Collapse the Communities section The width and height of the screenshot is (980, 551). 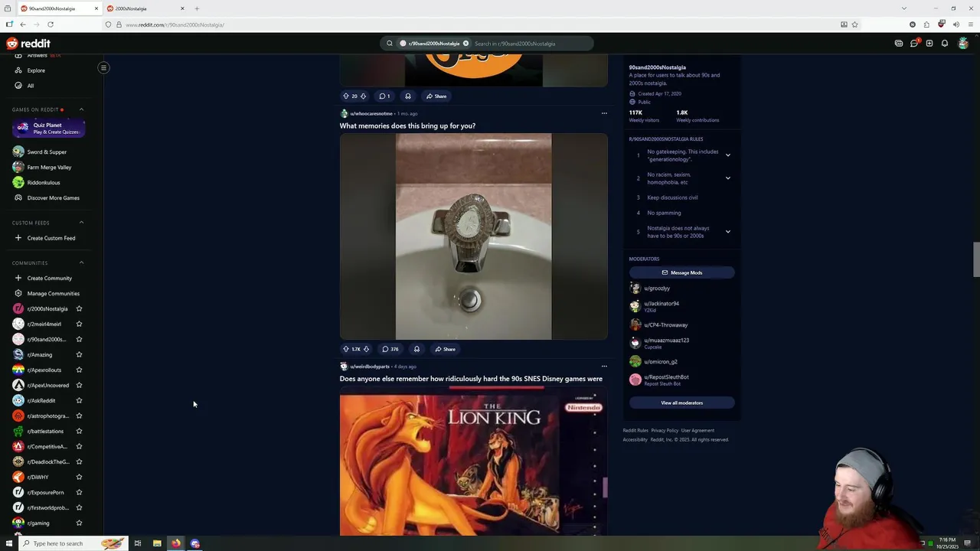(x=81, y=262)
